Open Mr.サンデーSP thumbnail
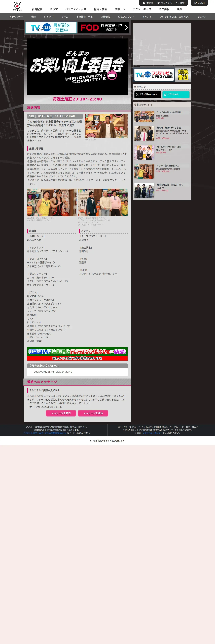 tap(144, 152)
